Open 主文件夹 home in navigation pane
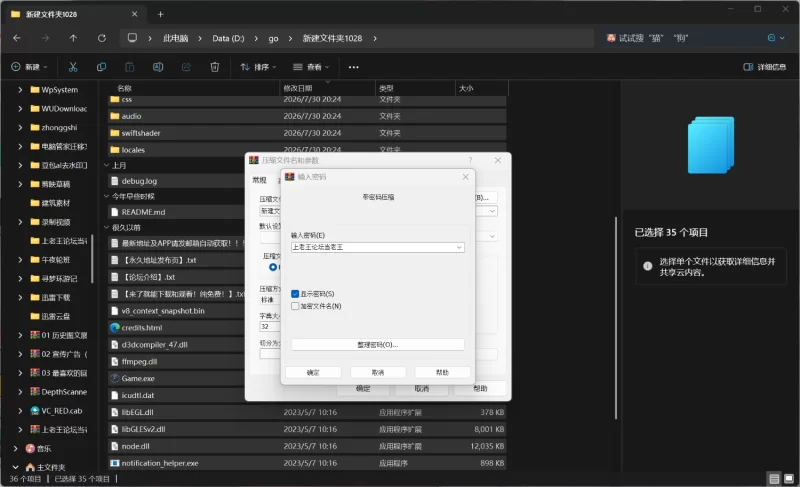The image size is (800, 487). coord(45,467)
